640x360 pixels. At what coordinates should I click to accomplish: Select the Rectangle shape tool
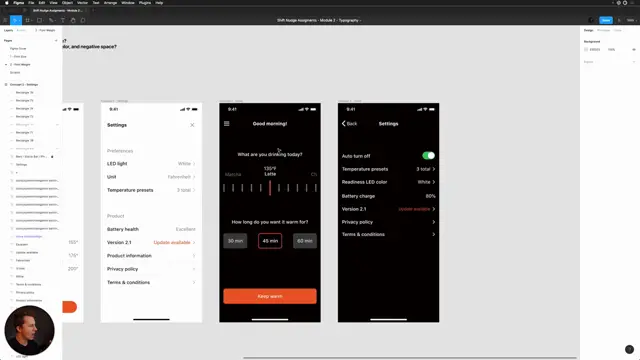point(39,20)
